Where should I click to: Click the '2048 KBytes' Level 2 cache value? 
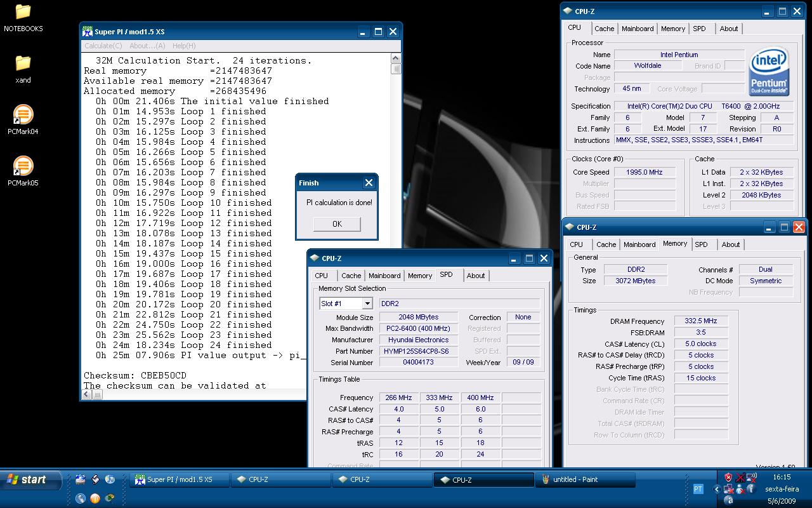[x=761, y=195]
